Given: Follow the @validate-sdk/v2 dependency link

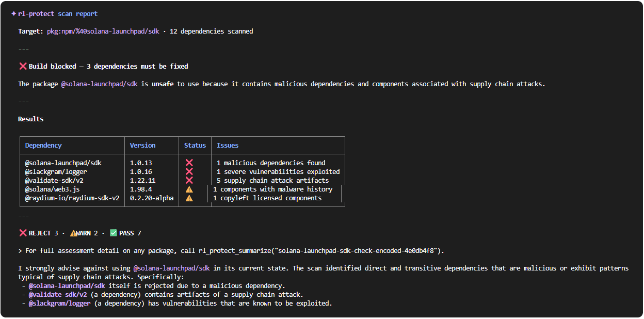Looking at the screenshot, I should point(58,294).
